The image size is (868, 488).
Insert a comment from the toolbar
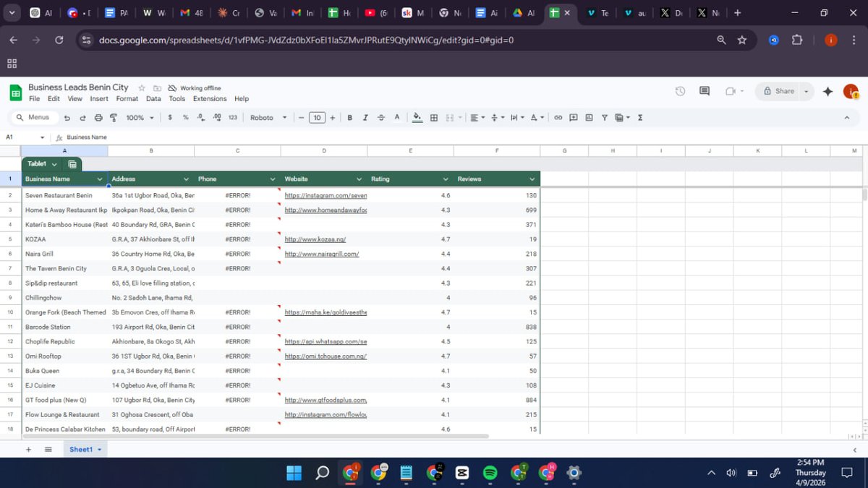pos(574,118)
